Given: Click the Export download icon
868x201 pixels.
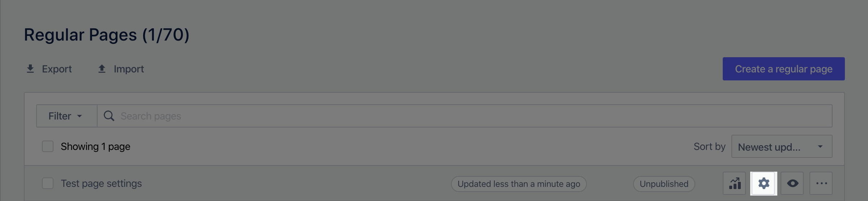Looking at the screenshot, I should coord(30,69).
